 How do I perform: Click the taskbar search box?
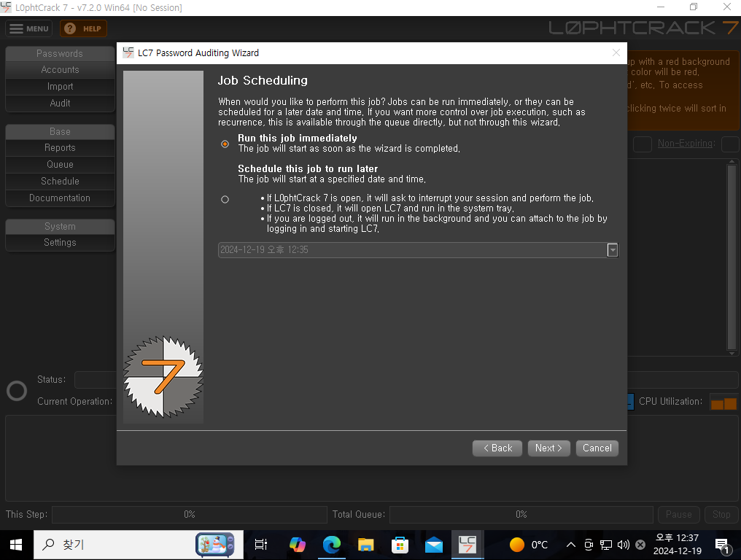(x=139, y=545)
